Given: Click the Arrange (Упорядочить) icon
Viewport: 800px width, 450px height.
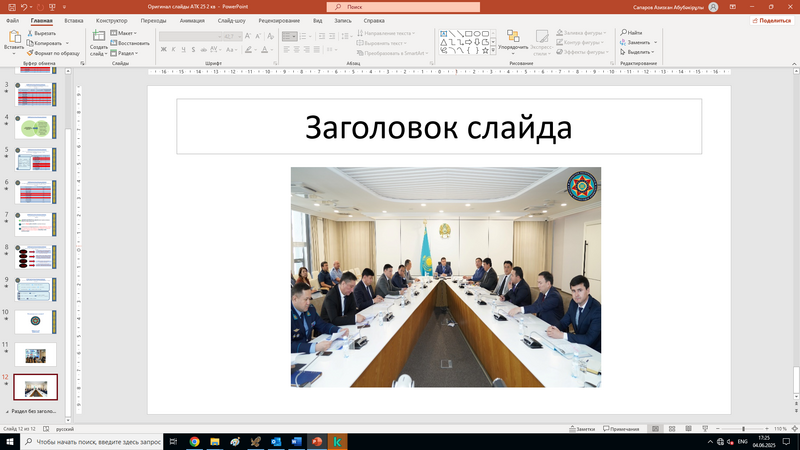Looking at the screenshot, I should [512, 36].
